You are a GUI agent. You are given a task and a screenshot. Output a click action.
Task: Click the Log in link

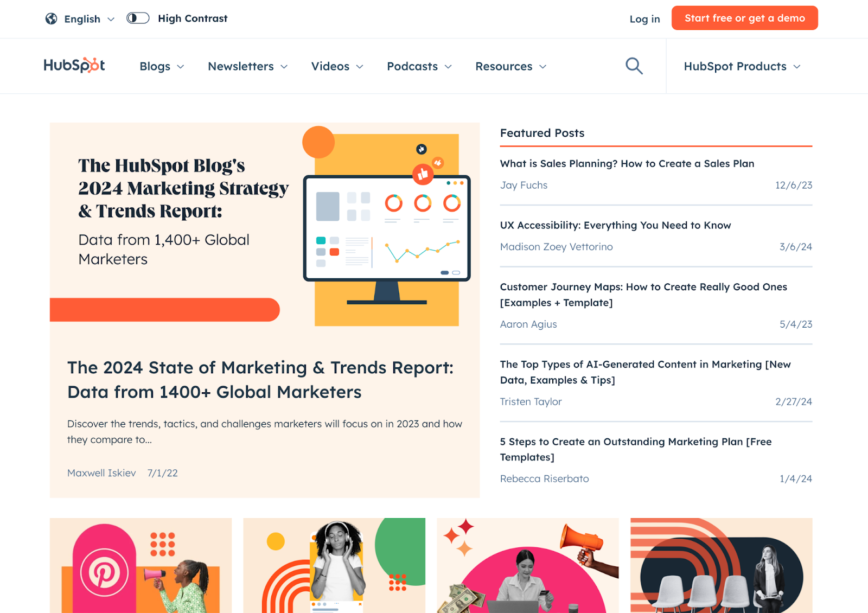point(644,19)
